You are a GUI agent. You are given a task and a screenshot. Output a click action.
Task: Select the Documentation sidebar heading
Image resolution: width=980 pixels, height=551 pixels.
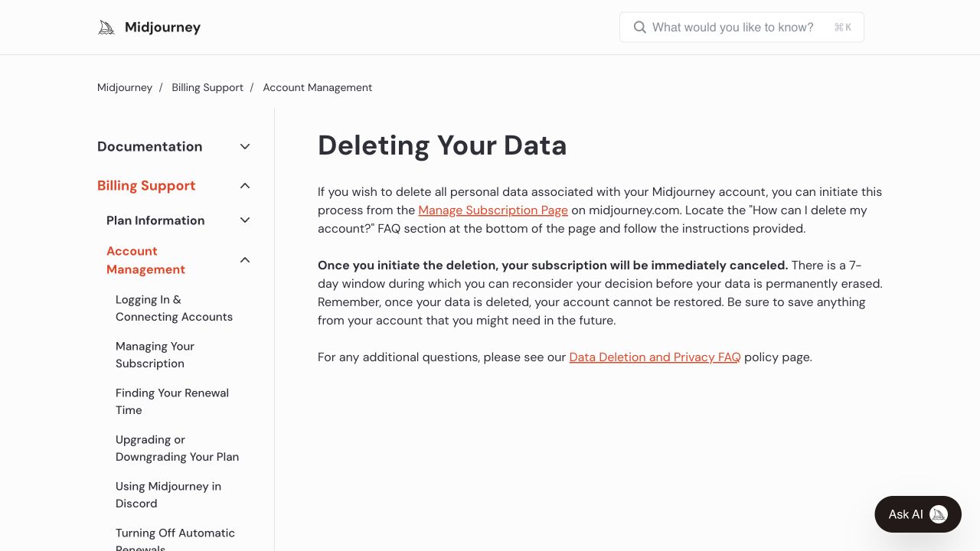pyautogui.click(x=150, y=146)
